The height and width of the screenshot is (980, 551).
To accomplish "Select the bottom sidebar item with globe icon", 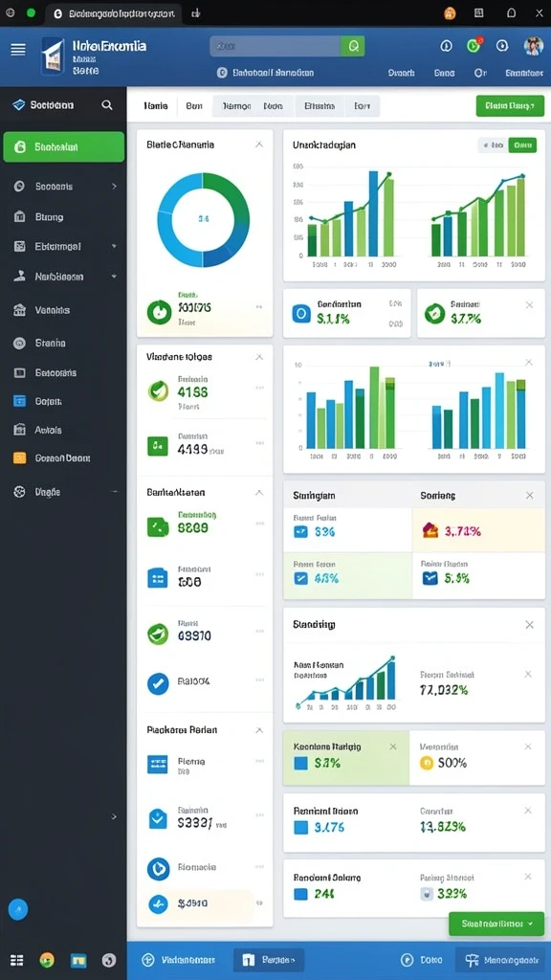I will 62,492.
